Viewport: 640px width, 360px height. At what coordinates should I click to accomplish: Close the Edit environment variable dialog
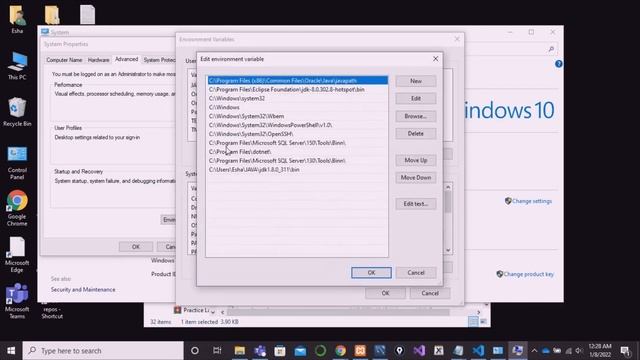[x=436, y=59]
